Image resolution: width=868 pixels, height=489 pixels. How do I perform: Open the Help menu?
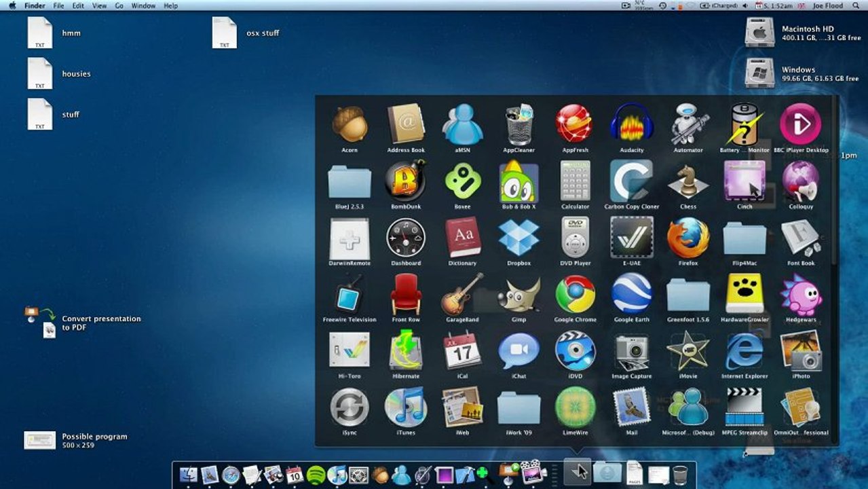[171, 5]
